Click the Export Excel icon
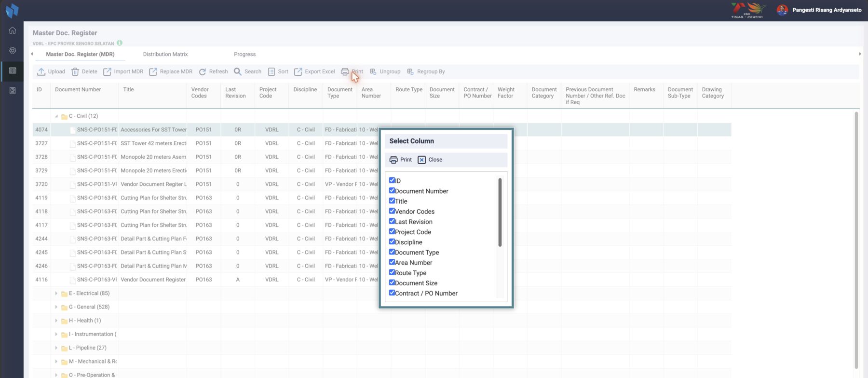 click(x=298, y=71)
